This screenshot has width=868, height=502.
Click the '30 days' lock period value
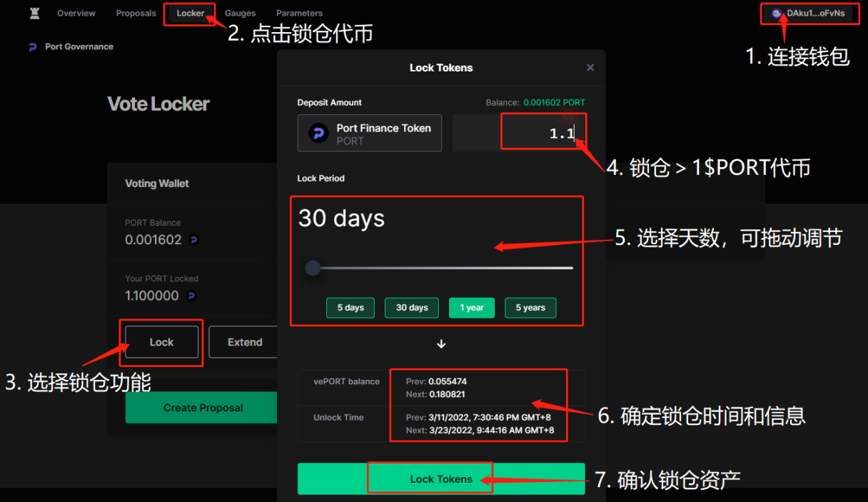click(341, 218)
